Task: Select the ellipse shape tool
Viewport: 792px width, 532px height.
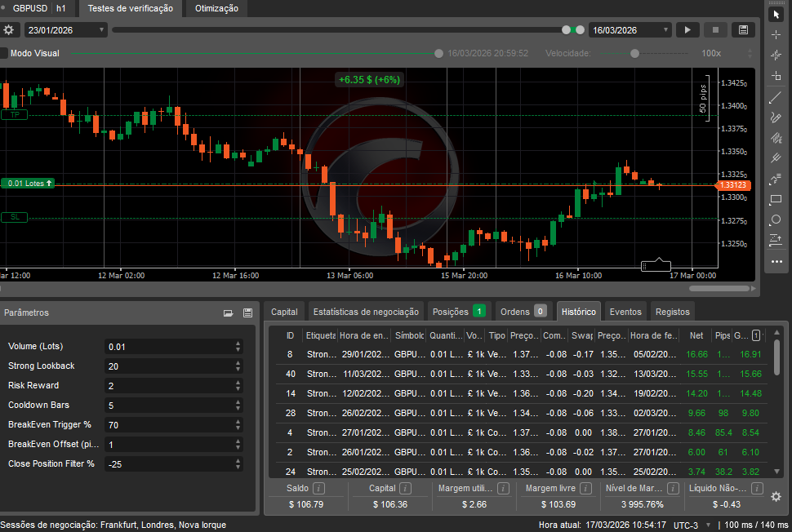Action: point(776,219)
